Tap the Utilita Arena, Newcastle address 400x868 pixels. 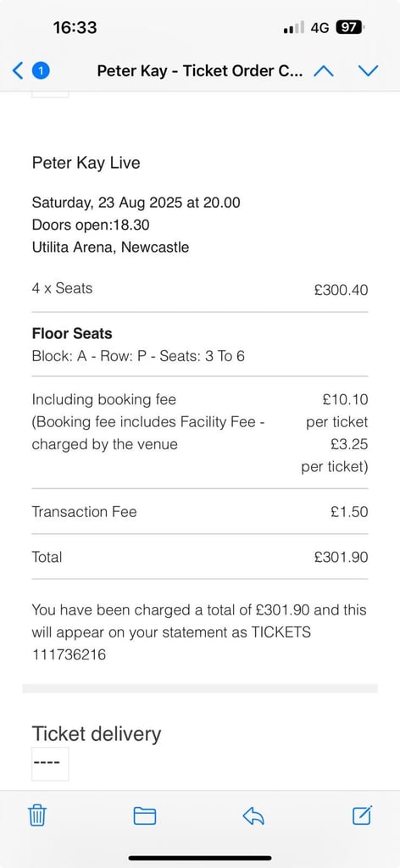pos(110,247)
